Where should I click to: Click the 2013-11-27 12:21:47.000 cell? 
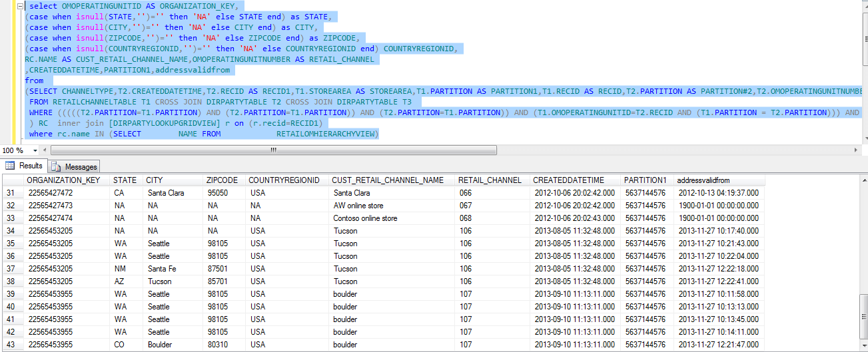point(719,345)
